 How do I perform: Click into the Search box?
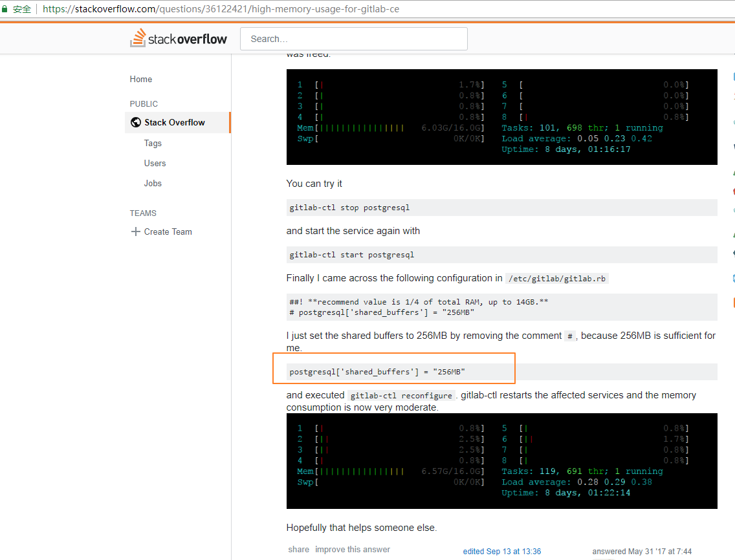(x=353, y=39)
